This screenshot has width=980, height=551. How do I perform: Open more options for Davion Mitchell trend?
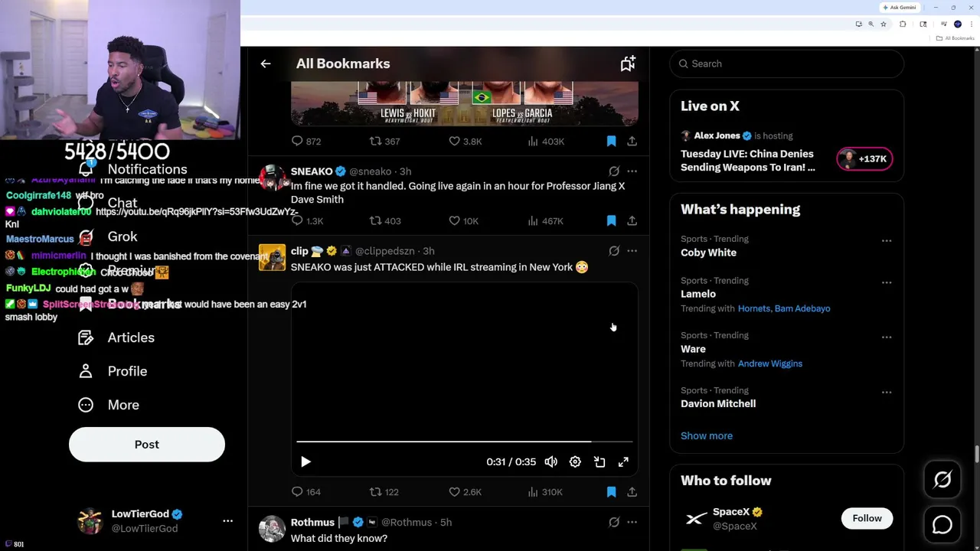click(x=887, y=392)
